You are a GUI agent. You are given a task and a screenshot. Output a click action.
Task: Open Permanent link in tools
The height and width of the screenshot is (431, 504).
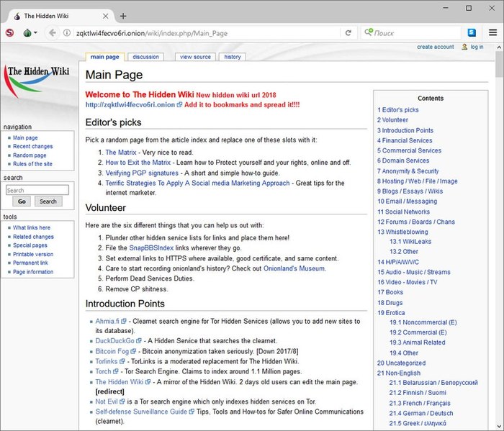pyautogui.click(x=30, y=263)
